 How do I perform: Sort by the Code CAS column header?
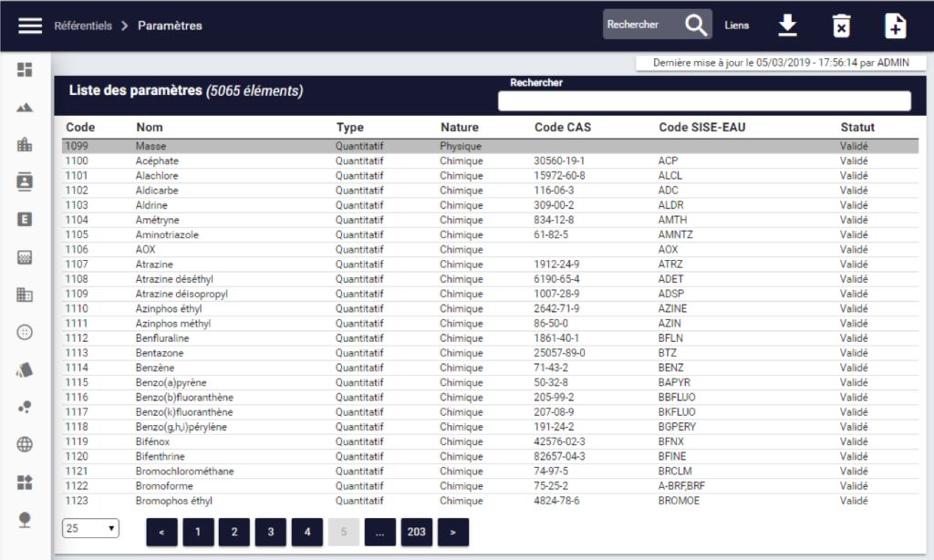point(563,128)
